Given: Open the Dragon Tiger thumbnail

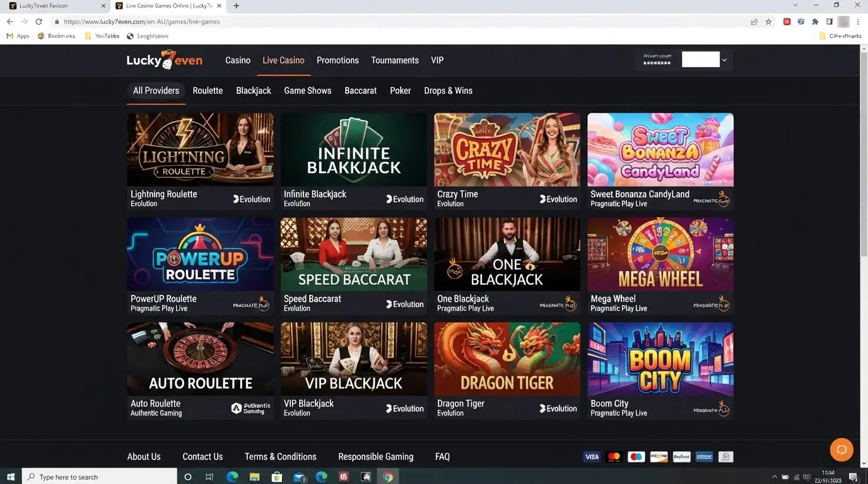Looking at the screenshot, I should [x=507, y=359].
